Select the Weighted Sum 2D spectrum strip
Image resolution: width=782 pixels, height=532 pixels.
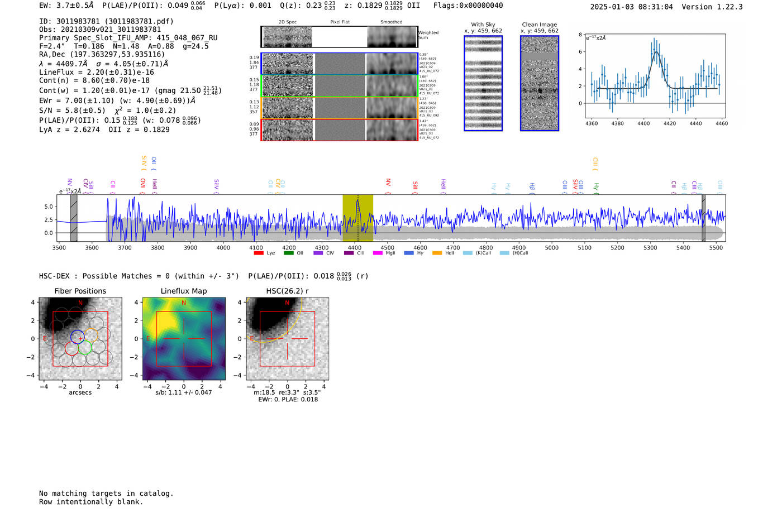[x=340, y=37]
